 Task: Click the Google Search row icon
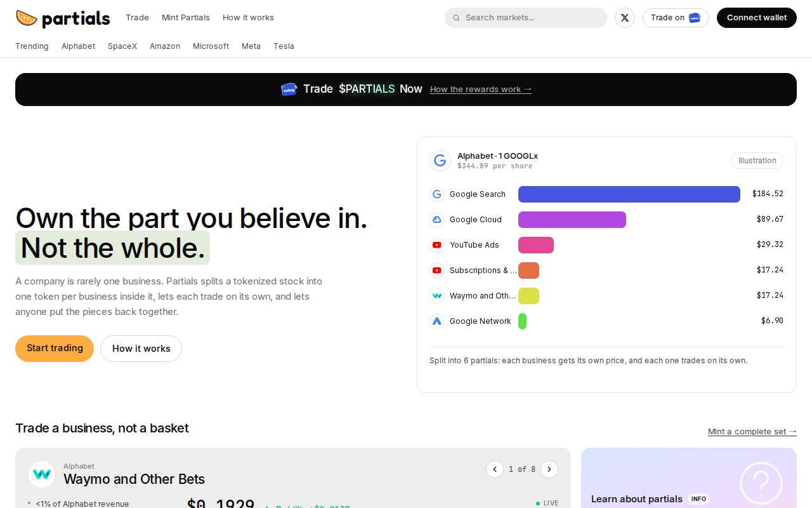tap(437, 194)
